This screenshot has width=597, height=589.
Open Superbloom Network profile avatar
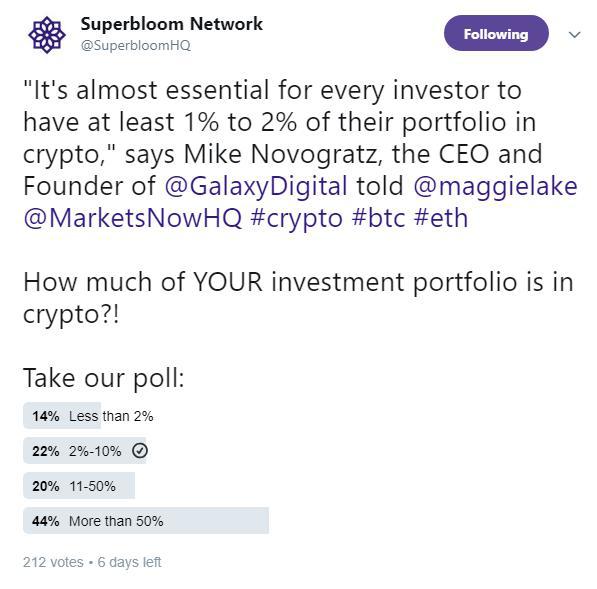pos(47,35)
